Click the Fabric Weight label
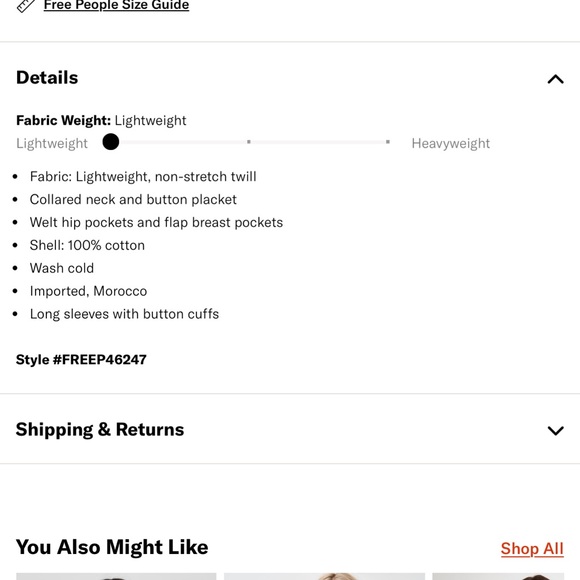 pyautogui.click(x=63, y=121)
